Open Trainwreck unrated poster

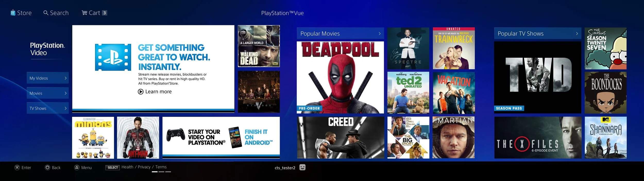coord(454,48)
